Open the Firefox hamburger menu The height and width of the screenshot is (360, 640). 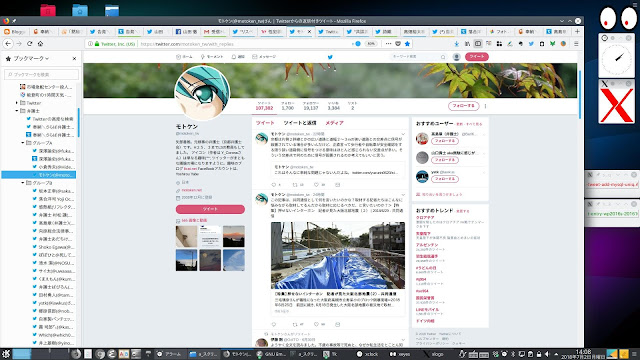coord(576,44)
